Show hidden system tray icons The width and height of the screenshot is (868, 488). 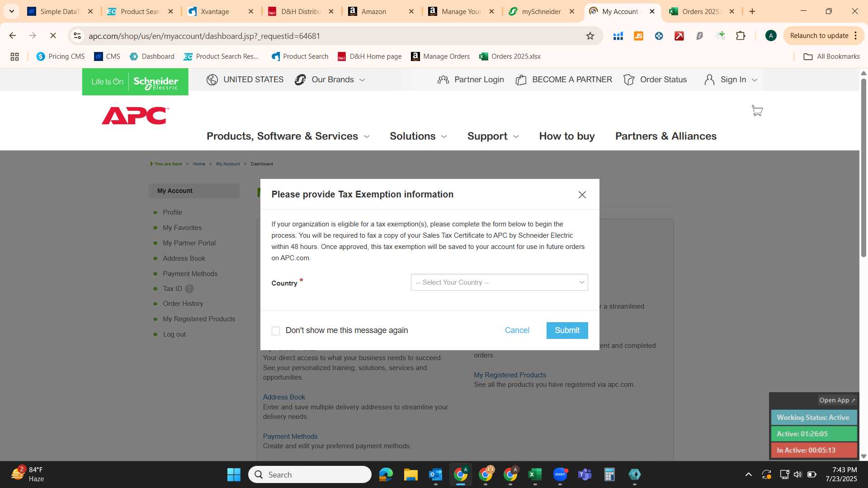[748, 474]
